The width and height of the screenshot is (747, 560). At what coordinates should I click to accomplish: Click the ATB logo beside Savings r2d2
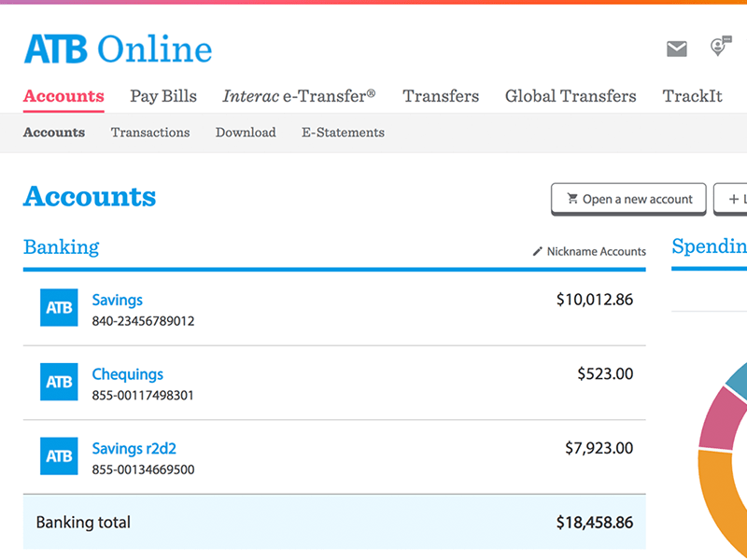point(59,456)
